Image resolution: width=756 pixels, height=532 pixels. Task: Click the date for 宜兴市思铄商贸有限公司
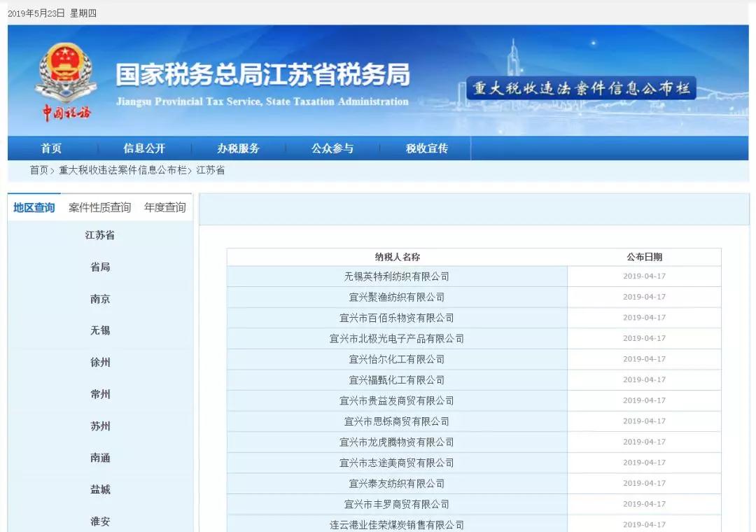click(x=644, y=421)
